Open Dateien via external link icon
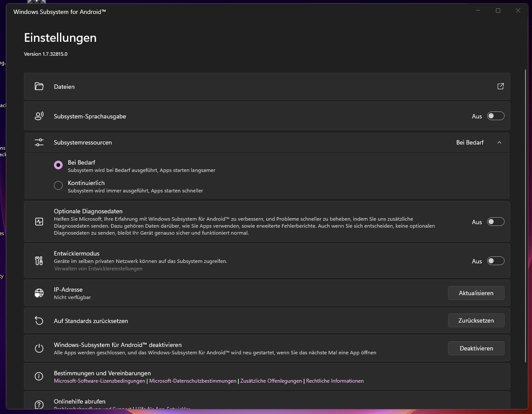The width and height of the screenshot is (532, 414). pyautogui.click(x=500, y=86)
